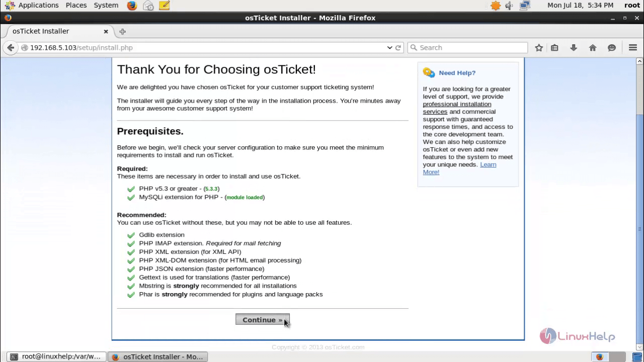Click the "PHP IMAP extension" line

210,243
